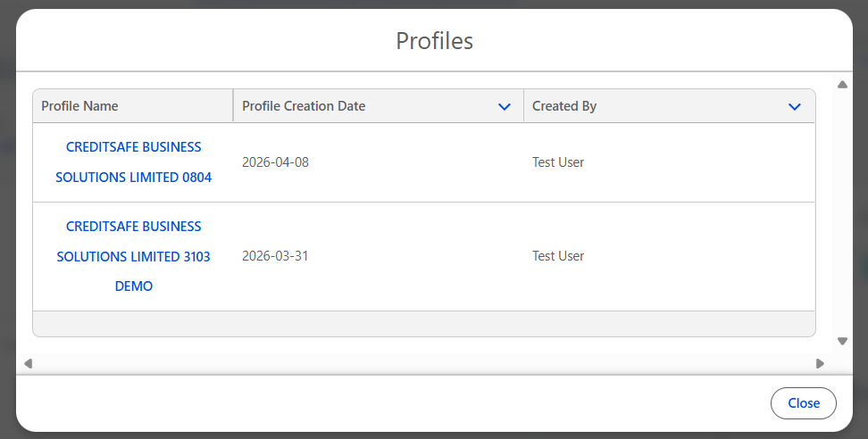The width and height of the screenshot is (868, 439).
Task: Open the CREDITSAFE 3103 DEMO profile link
Action: (134, 256)
